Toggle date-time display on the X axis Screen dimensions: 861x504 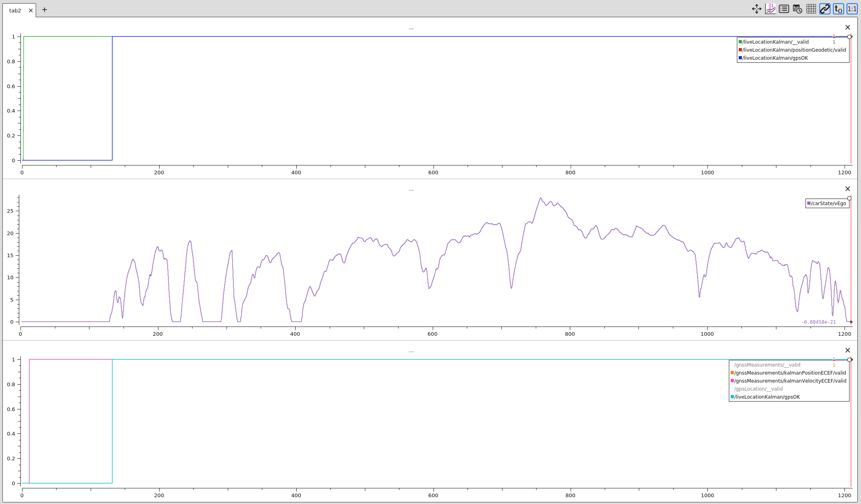[797, 9]
